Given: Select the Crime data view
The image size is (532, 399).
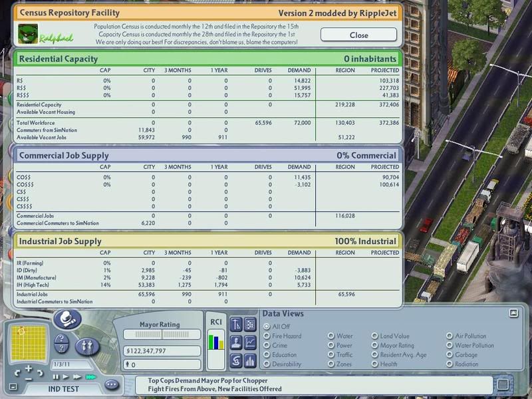Looking at the screenshot, I should (267, 345).
